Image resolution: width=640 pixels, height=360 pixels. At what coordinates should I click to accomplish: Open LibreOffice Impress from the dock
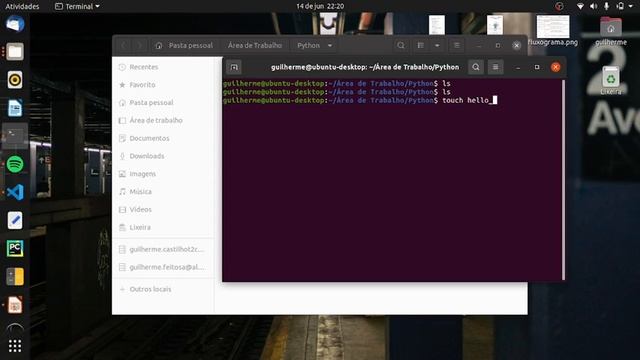tap(15, 305)
